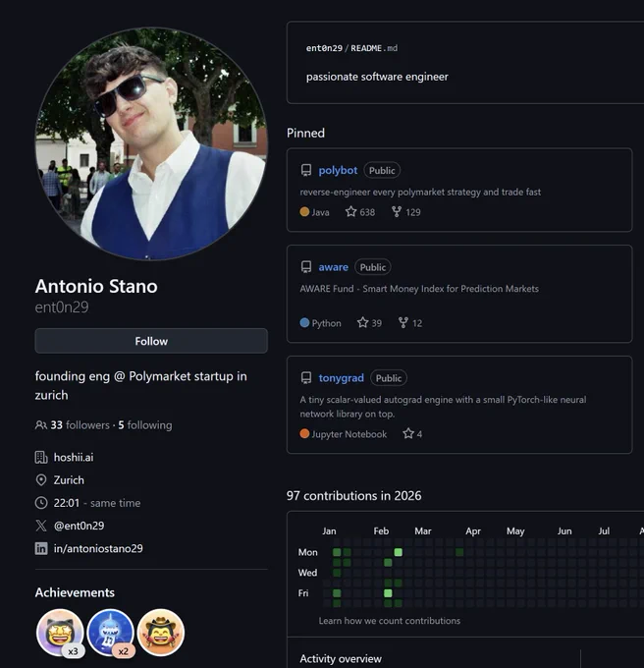
Task: Open the profile avatar photo
Action: point(151,143)
